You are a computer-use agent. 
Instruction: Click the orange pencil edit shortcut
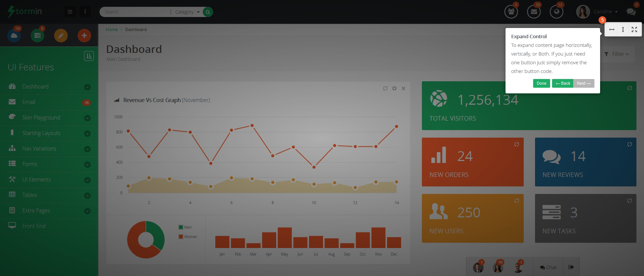61,36
